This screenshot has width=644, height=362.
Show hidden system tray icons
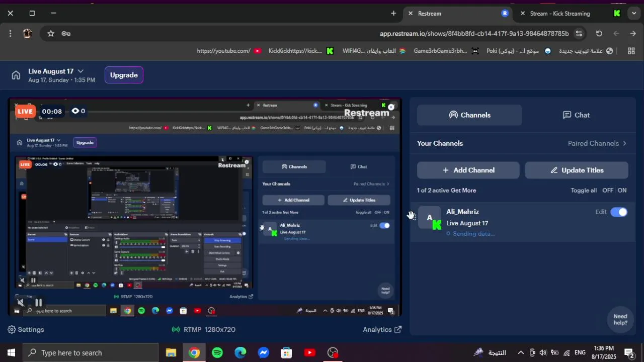coord(521,353)
